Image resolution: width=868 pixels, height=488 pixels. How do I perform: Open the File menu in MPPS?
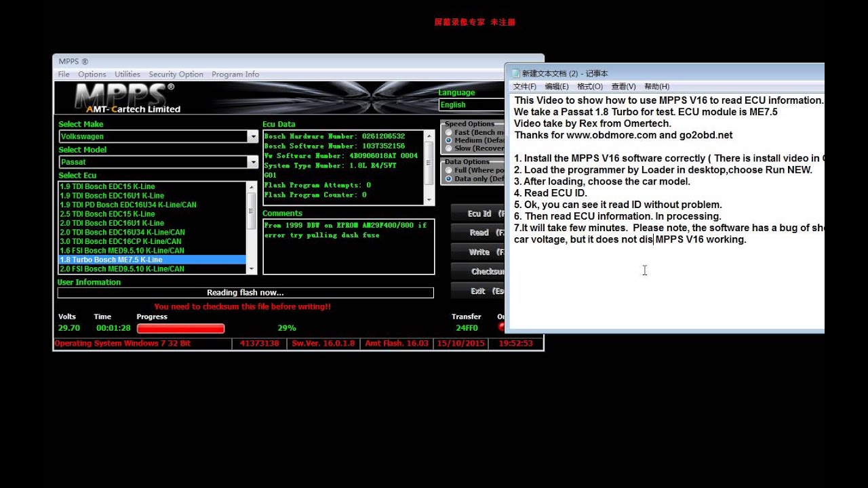[x=64, y=75]
